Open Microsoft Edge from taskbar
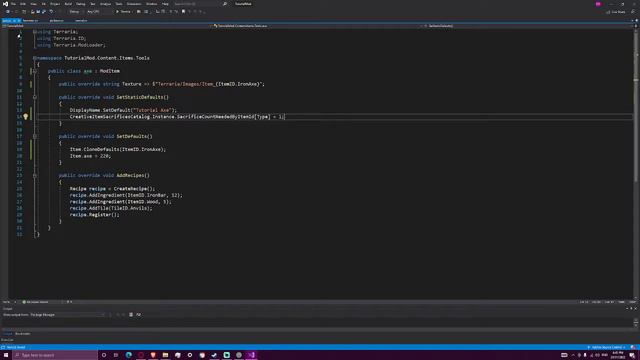 coord(129,355)
